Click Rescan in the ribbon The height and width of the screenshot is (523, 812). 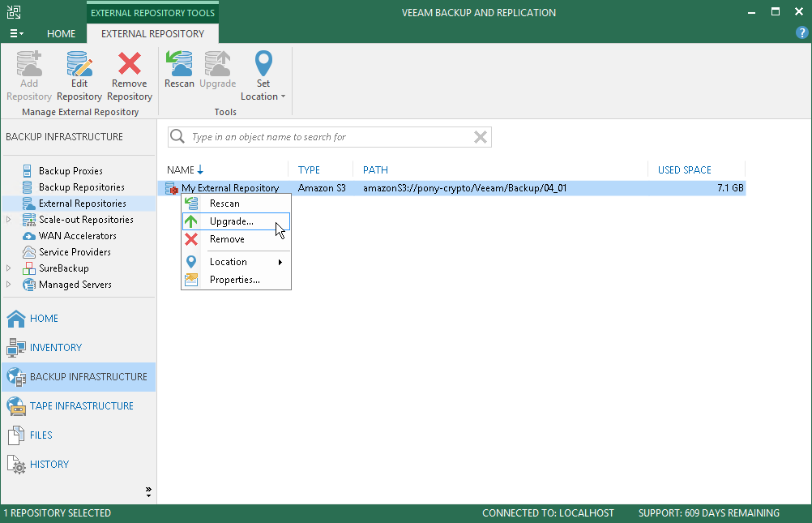tap(179, 70)
